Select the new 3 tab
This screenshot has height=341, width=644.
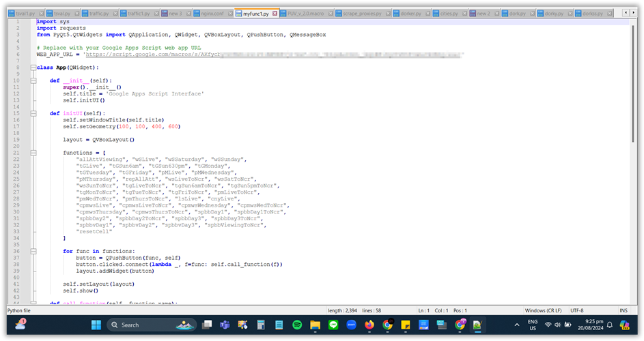[x=176, y=14]
